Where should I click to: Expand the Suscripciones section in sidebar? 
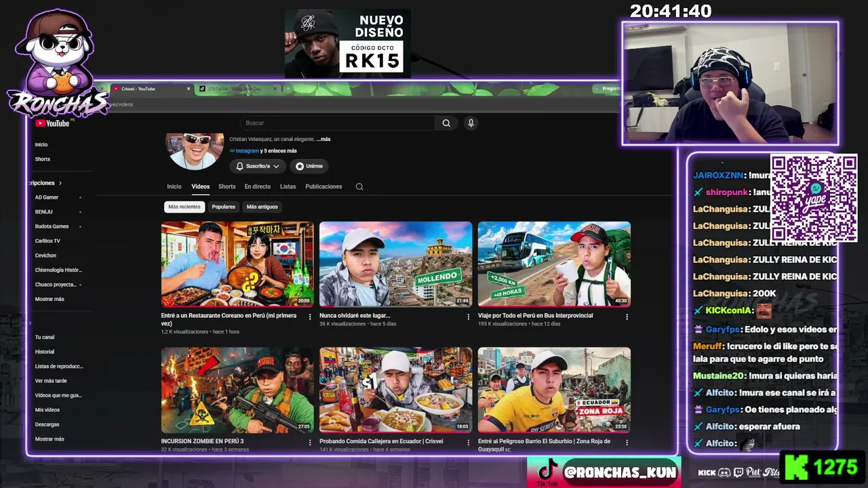46,183
